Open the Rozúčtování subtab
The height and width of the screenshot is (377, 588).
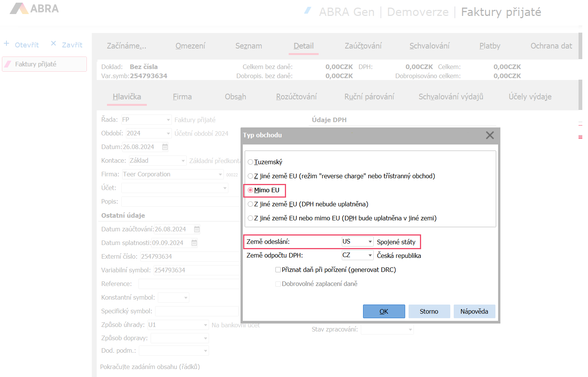[x=297, y=97]
